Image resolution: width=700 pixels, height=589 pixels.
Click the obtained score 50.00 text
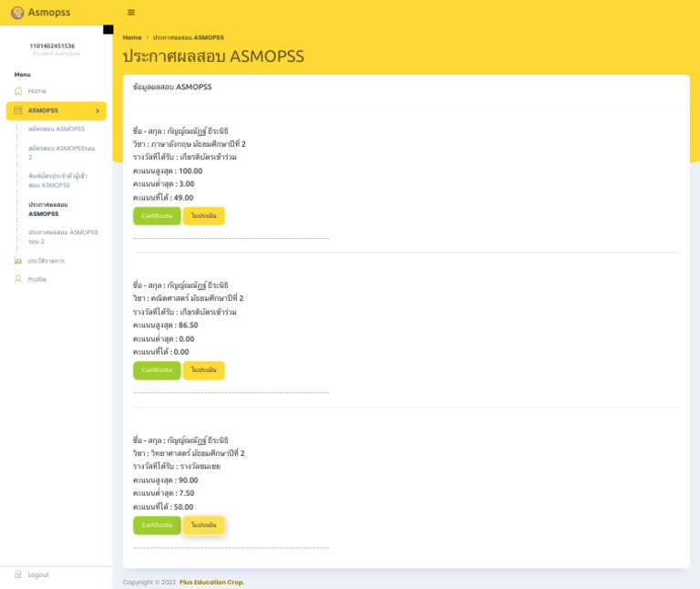(x=183, y=507)
